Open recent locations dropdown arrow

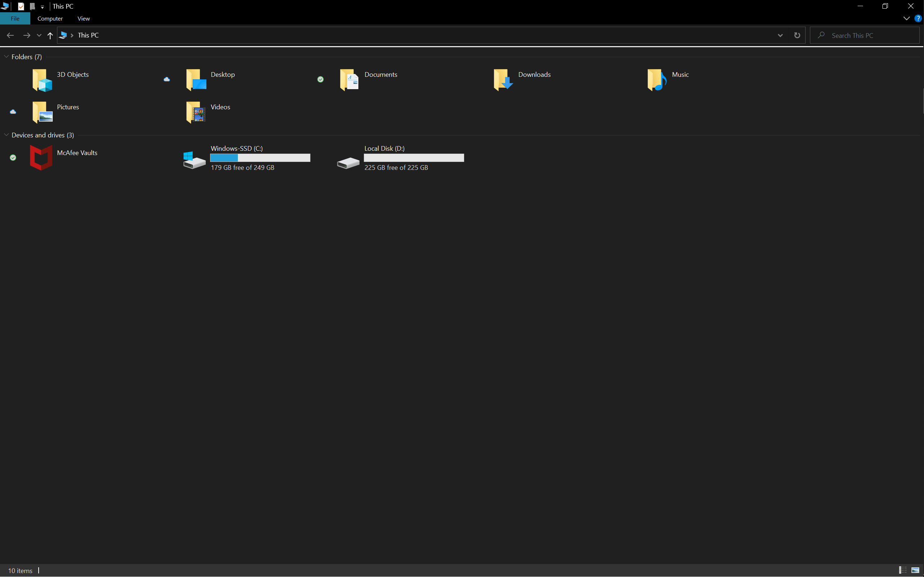tap(39, 35)
